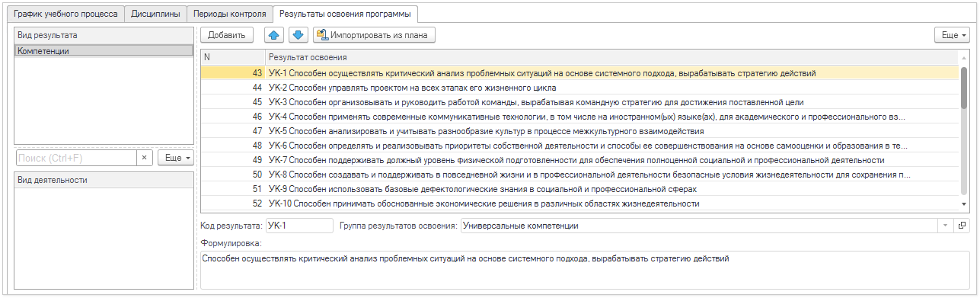
Task: Select row 49 УК-7 физической подготовленности
Action: point(579,160)
